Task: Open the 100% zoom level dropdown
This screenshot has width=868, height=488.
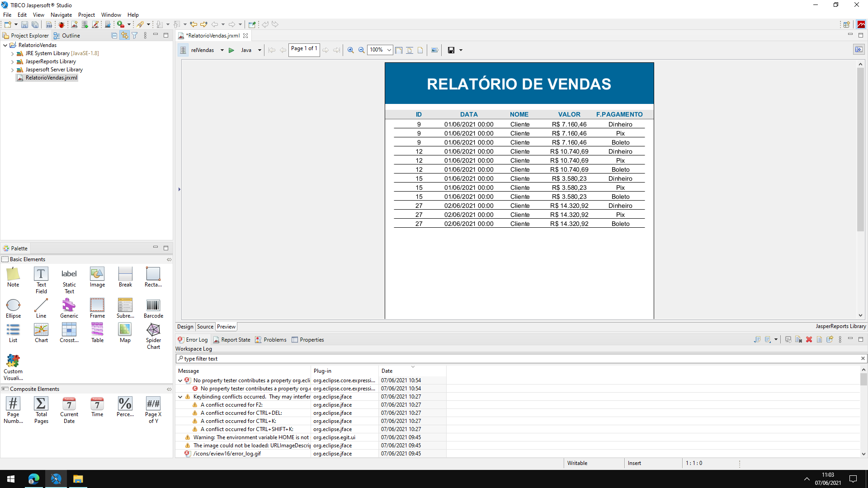Action: tap(389, 50)
